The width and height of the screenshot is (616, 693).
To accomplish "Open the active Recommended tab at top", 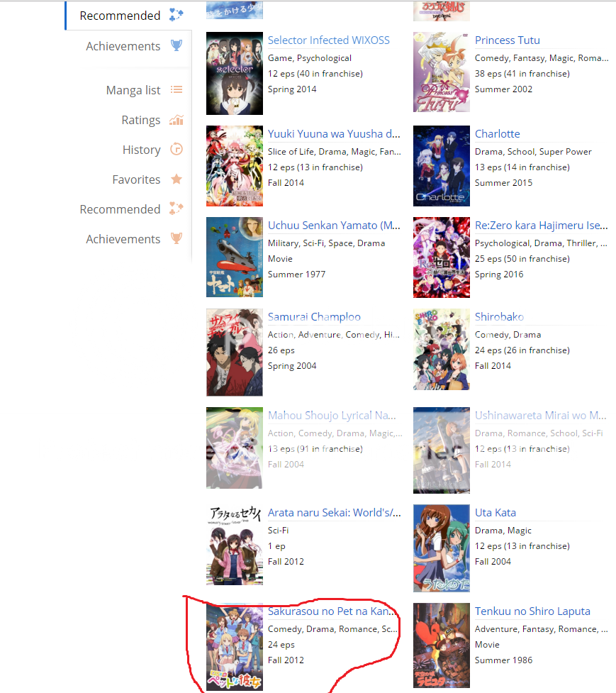I will [x=128, y=16].
